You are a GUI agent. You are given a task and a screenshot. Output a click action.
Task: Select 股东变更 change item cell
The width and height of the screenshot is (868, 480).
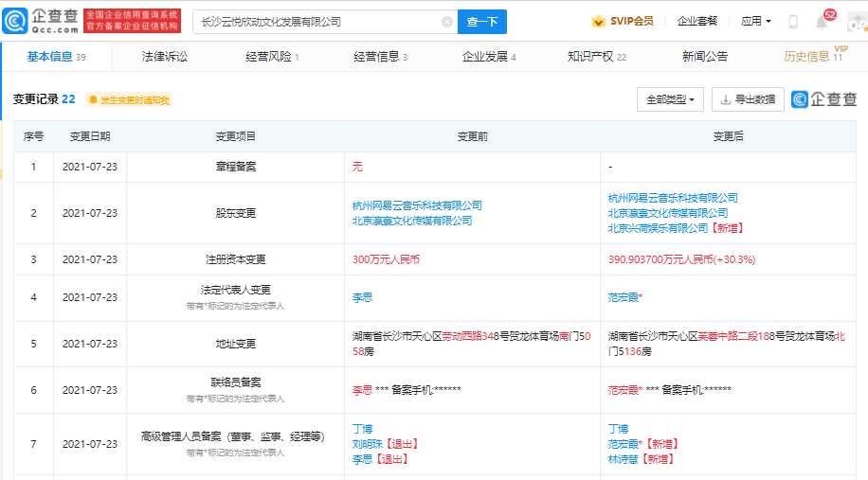[235, 213]
